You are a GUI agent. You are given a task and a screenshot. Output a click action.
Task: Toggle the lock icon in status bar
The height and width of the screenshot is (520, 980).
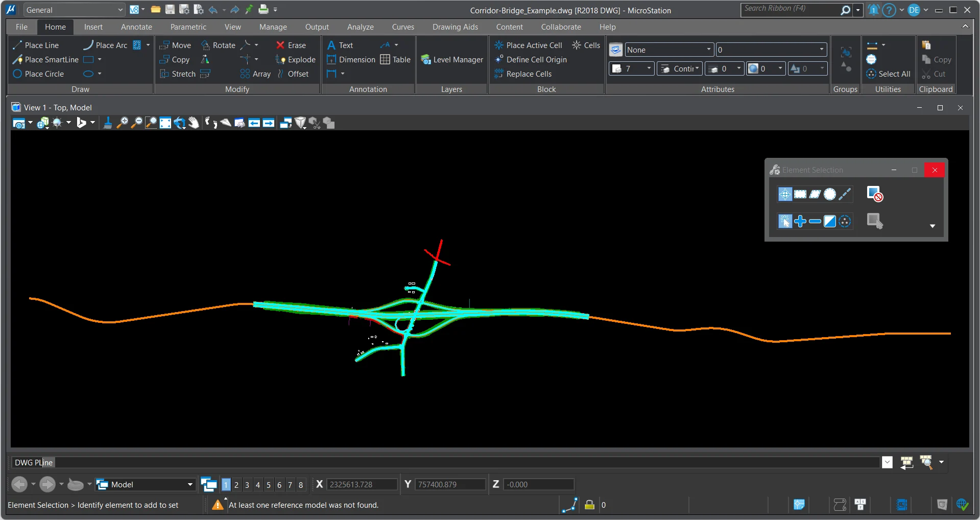click(x=589, y=505)
